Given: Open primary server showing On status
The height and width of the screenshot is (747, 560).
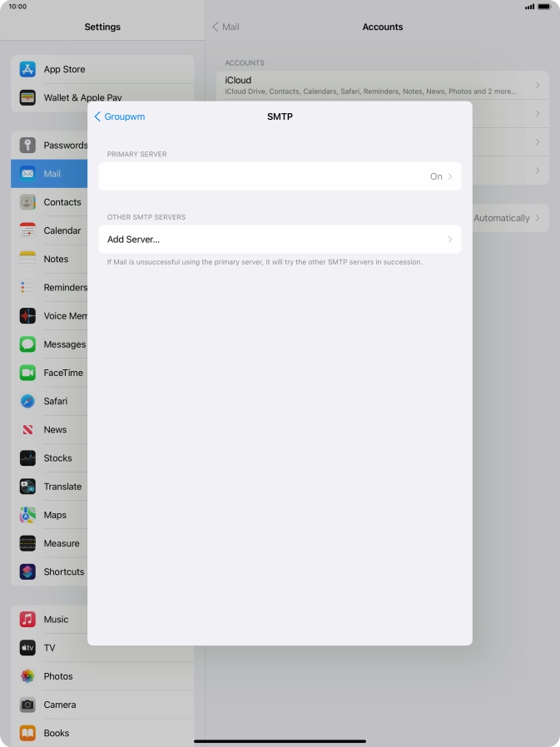Looking at the screenshot, I should pos(280,176).
